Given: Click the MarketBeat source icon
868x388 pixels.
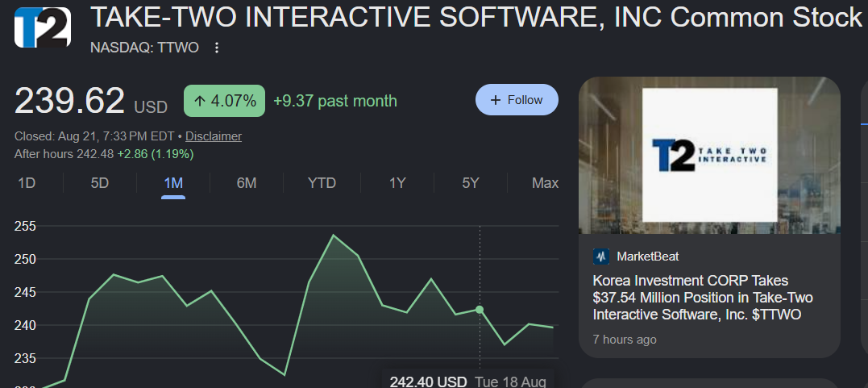Looking at the screenshot, I should (x=601, y=257).
